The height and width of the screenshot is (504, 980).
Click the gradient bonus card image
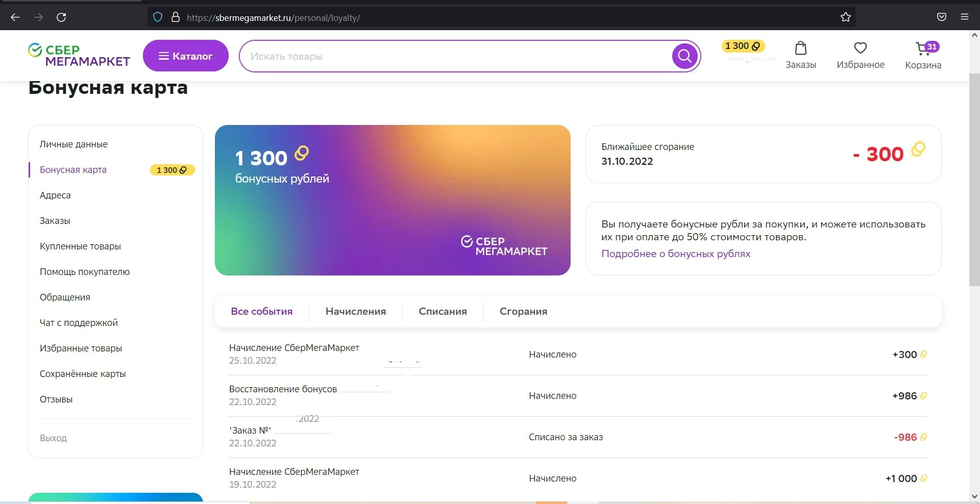[x=393, y=200]
